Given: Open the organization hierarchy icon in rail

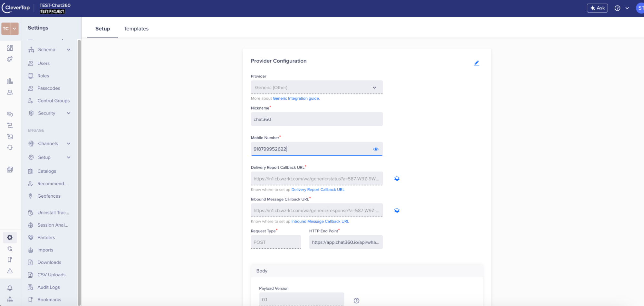Looking at the screenshot, I should [10, 299].
